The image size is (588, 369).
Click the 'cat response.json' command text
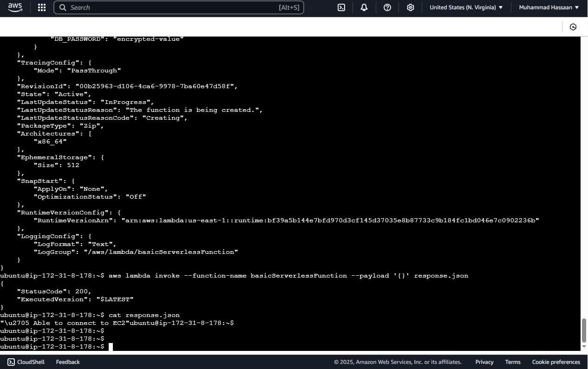144,315
